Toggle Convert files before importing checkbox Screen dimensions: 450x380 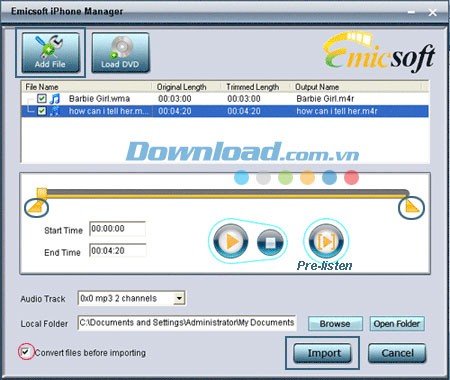[25, 351]
